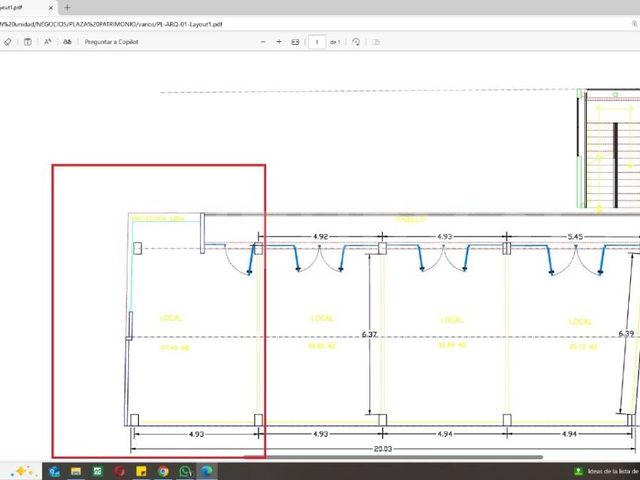Viewport: 640px width, 480px height.
Task: Open a new browser tab
Action: pos(67,7)
